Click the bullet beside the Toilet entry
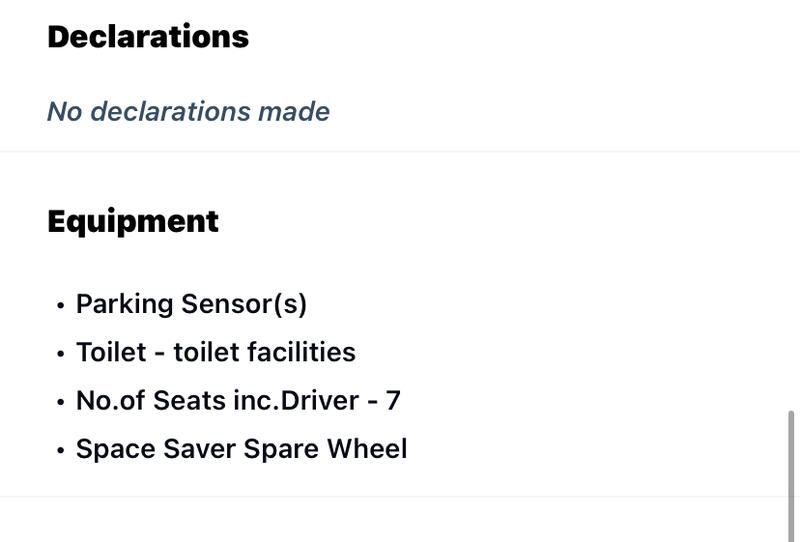The image size is (800, 542). pos(61,353)
